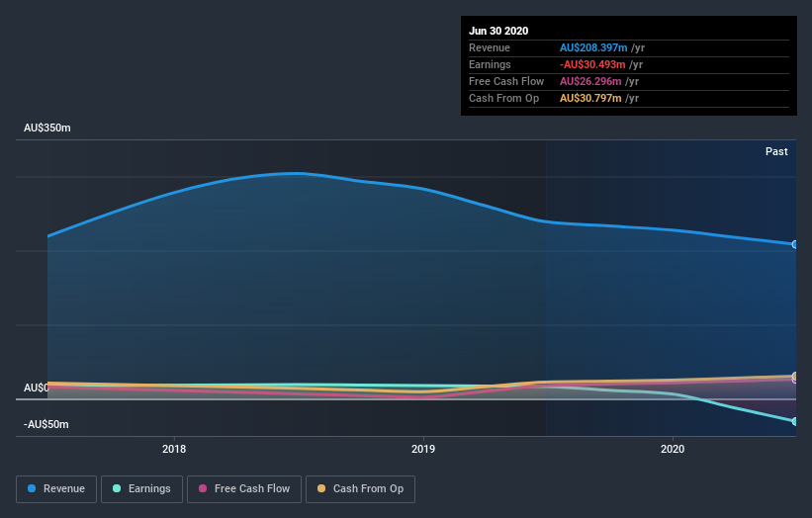Click the AU$30.797m cash from op value
The height and width of the screenshot is (518, 812).
click(590, 98)
